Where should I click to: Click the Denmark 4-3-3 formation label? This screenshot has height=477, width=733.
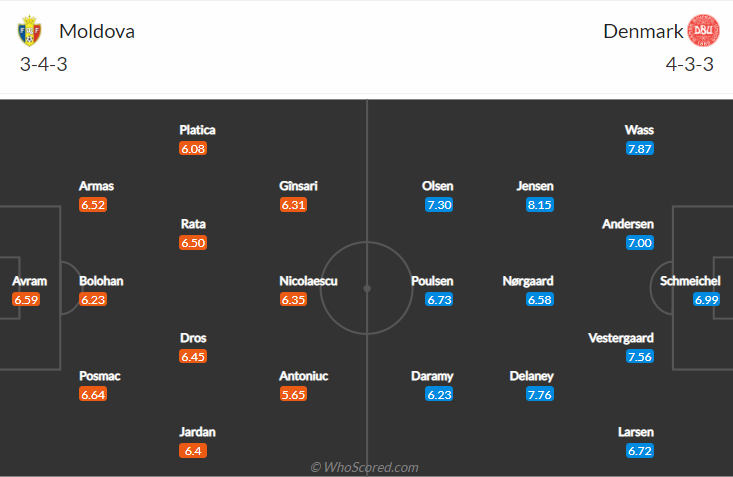pyautogui.click(x=690, y=64)
